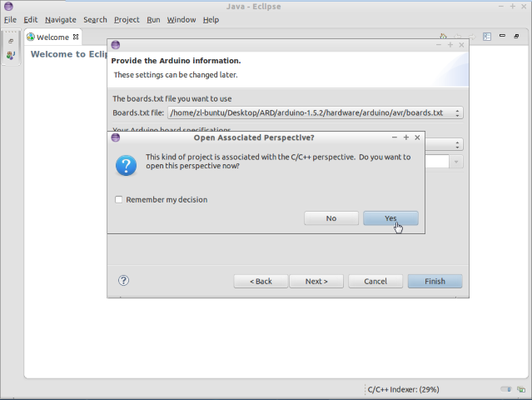Click the Eclipse logo in the main title bar

pos(8,6)
